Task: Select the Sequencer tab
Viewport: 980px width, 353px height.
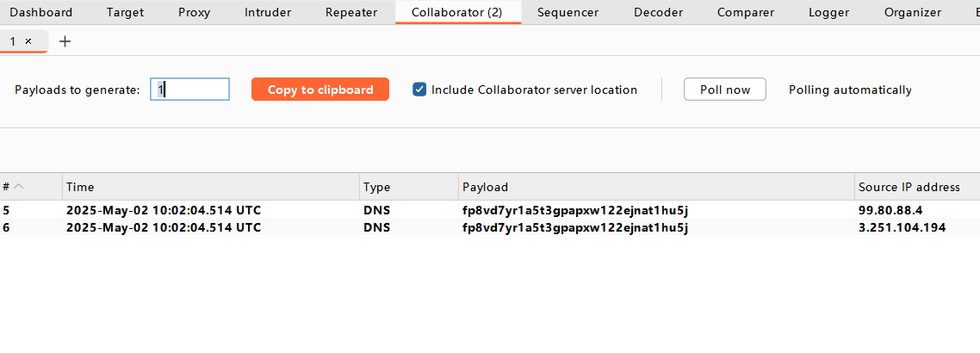Action: 567,12
